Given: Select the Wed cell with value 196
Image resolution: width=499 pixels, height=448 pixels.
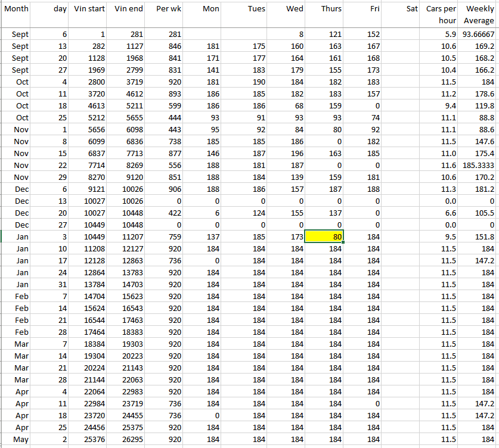Looking at the screenshot, I should pyautogui.click(x=286, y=153).
